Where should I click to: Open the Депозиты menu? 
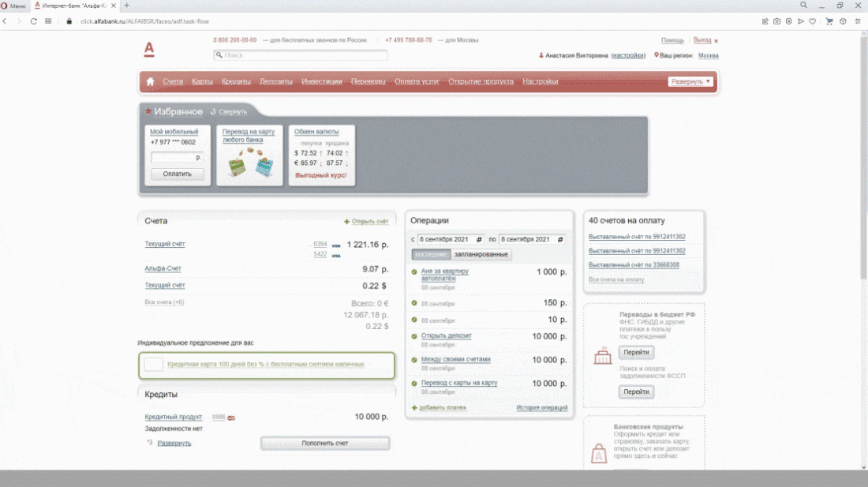pyautogui.click(x=275, y=81)
